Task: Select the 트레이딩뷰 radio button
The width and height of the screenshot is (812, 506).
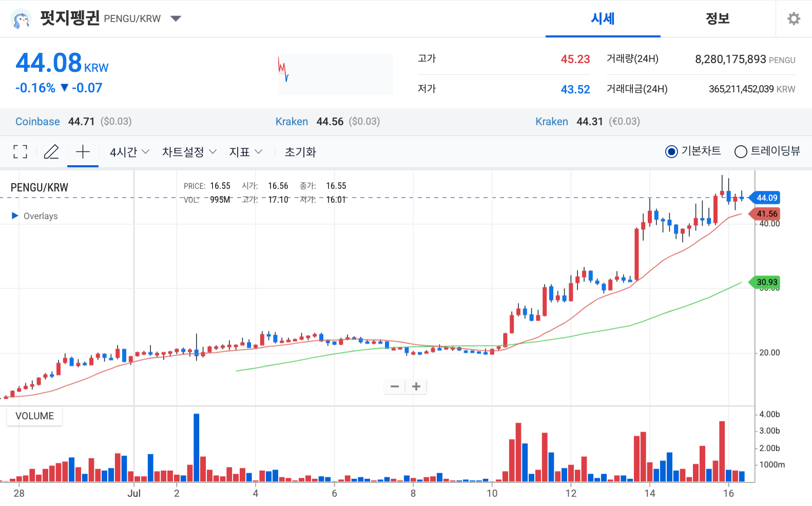Action: point(741,151)
